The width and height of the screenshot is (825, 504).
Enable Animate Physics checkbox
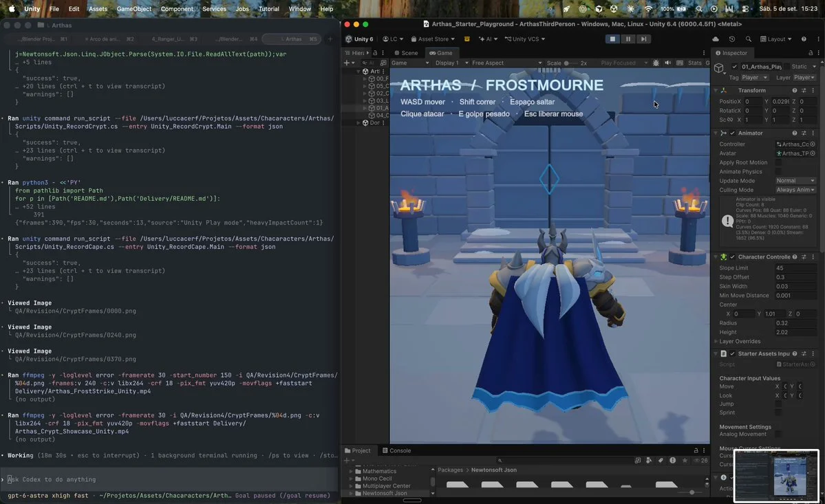coord(778,172)
